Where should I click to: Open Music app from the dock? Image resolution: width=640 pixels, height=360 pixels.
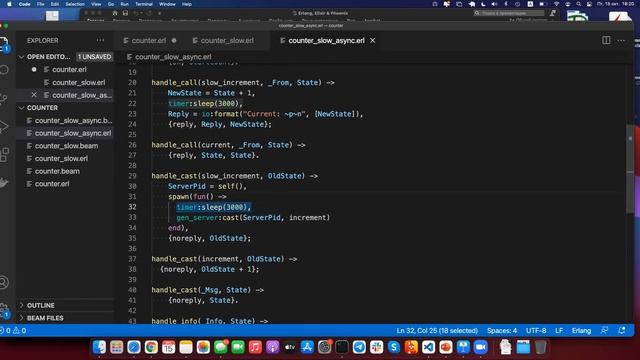pos(255,347)
